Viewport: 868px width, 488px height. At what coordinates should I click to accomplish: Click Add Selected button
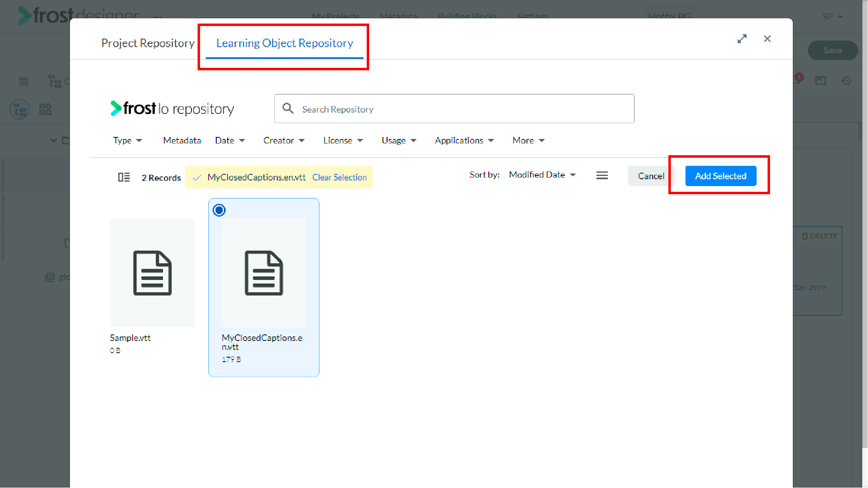tap(721, 176)
